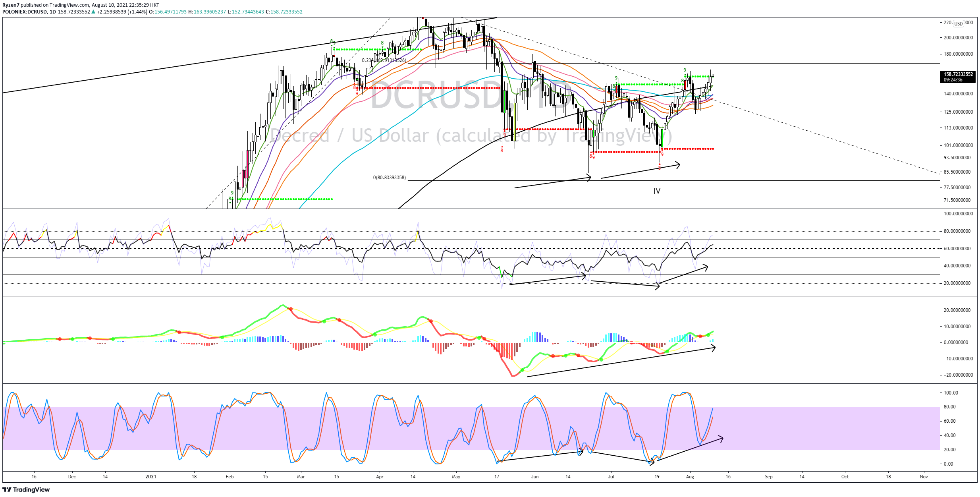Screen dimensions: 980x497
Task: Click the 140.00000000 price axis label
Action: pyautogui.click(x=958, y=94)
